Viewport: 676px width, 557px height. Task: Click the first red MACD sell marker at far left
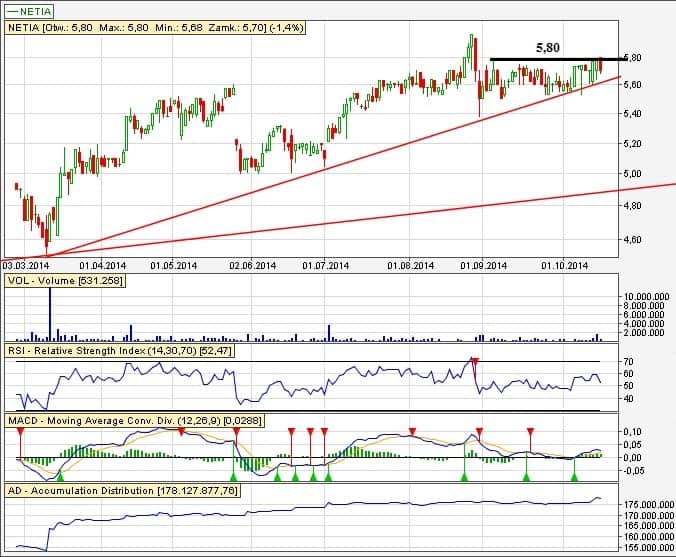[20, 431]
